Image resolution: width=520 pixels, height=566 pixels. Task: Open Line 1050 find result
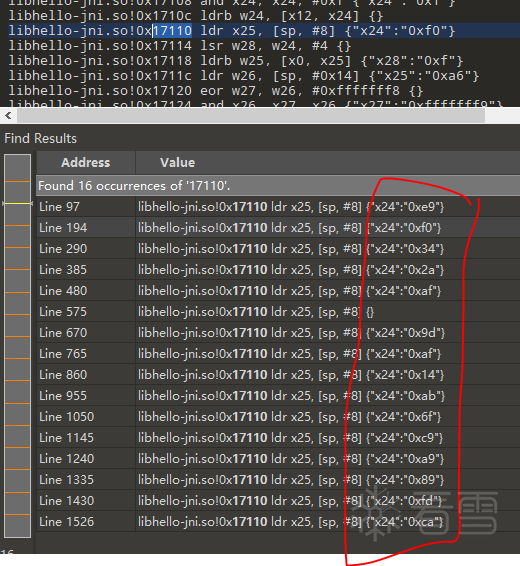point(278,417)
